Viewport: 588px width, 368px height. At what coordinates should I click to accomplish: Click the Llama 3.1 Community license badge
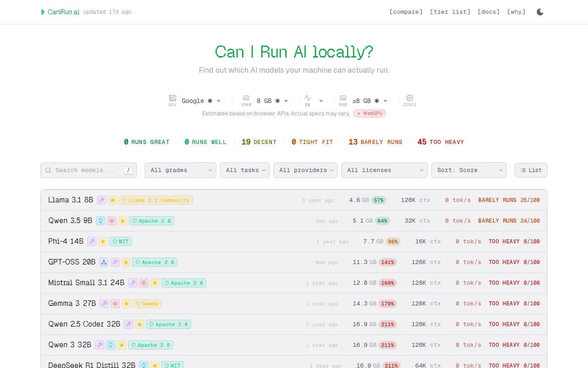click(x=156, y=200)
